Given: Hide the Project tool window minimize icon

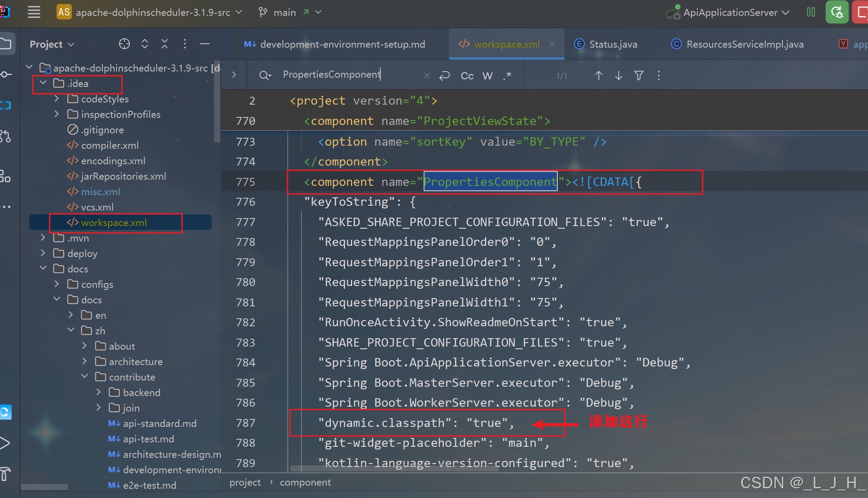Looking at the screenshot, I should point(204,44).
